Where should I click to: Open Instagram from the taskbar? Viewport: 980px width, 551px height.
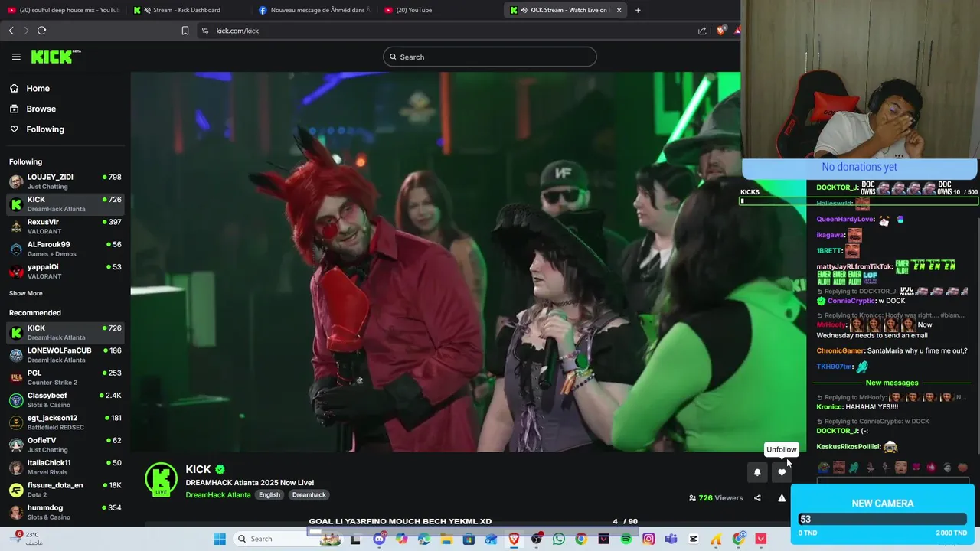(x=648, y=539)
